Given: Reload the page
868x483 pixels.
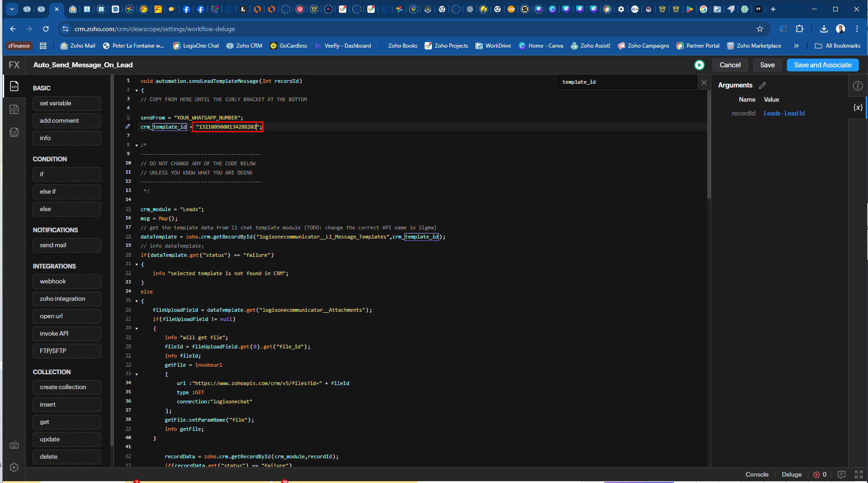Looking at the screenshot, I should pyautogui.click(x=46, y=29).
